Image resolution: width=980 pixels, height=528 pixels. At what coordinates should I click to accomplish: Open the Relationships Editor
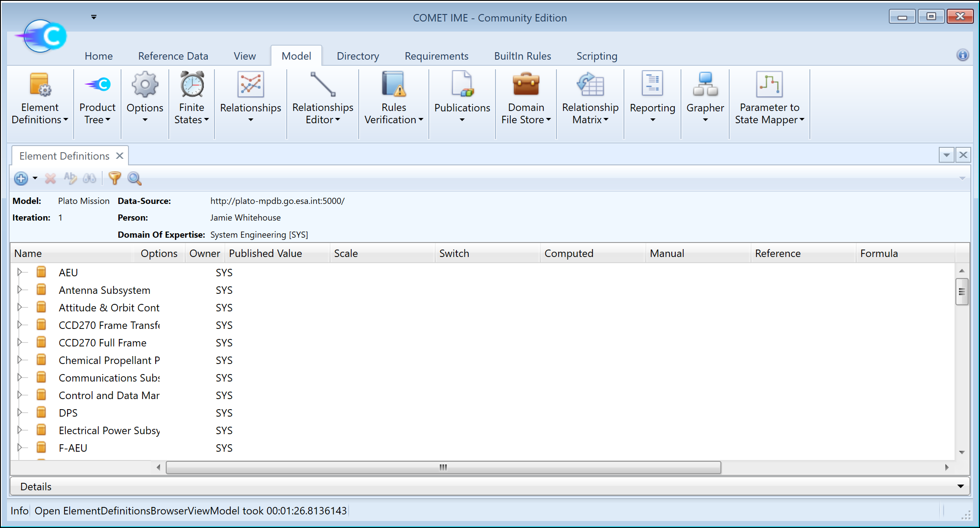pos(322,101)
